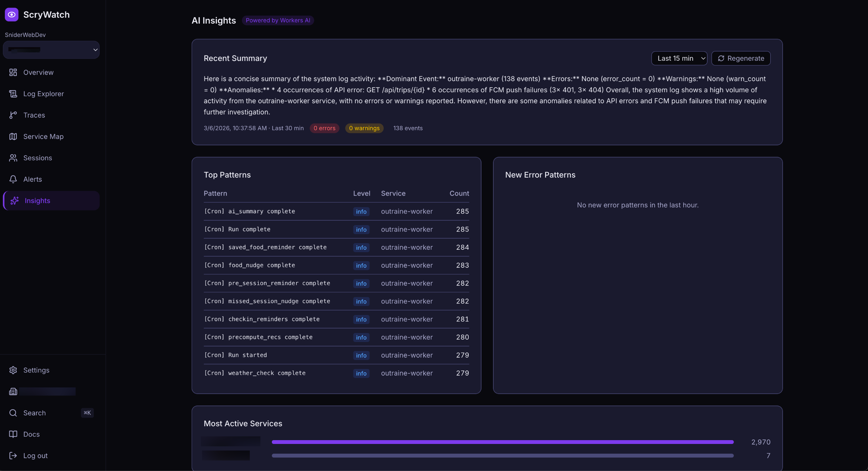The image size is (868, 471).
Task: Open the Last 15 min time range dropdown
Action: [679, 58]
